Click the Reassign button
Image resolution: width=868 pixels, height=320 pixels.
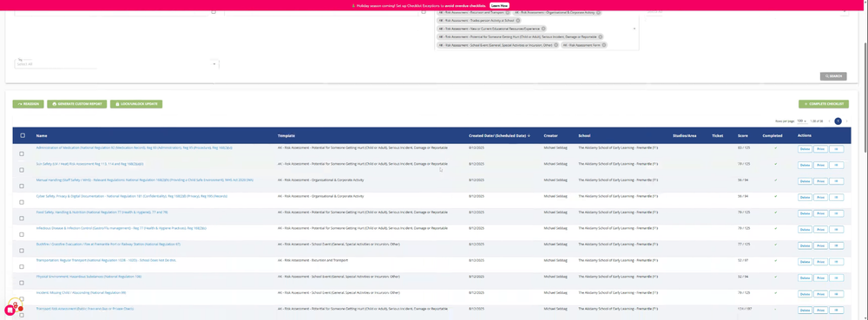click(x=29, y=104)
